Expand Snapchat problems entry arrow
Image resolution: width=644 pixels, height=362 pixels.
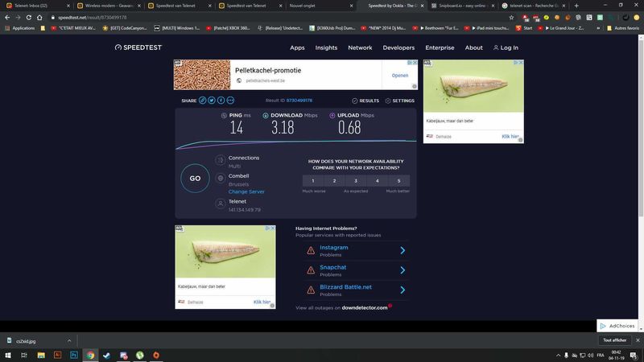click(x=402, y=270)
